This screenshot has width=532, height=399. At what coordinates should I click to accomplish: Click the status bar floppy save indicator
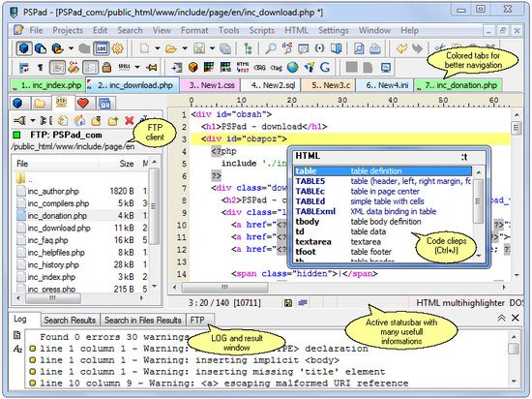[x=288, y=303]
